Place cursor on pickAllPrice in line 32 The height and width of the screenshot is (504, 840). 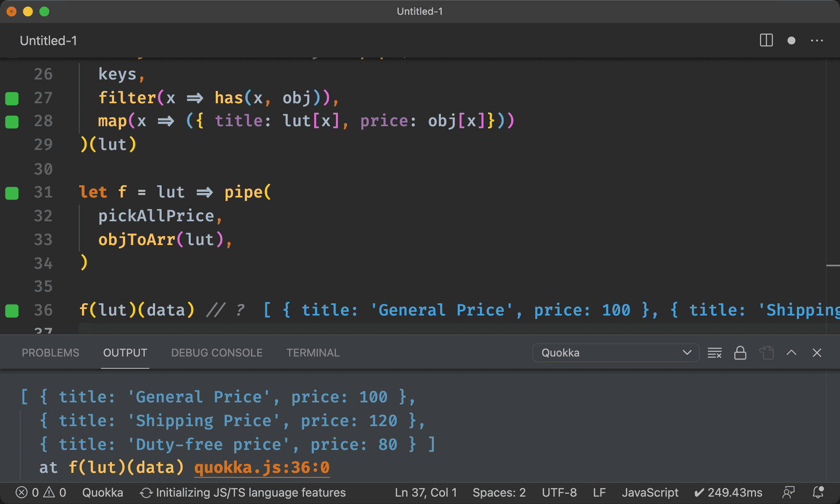[x=156, y=216]
